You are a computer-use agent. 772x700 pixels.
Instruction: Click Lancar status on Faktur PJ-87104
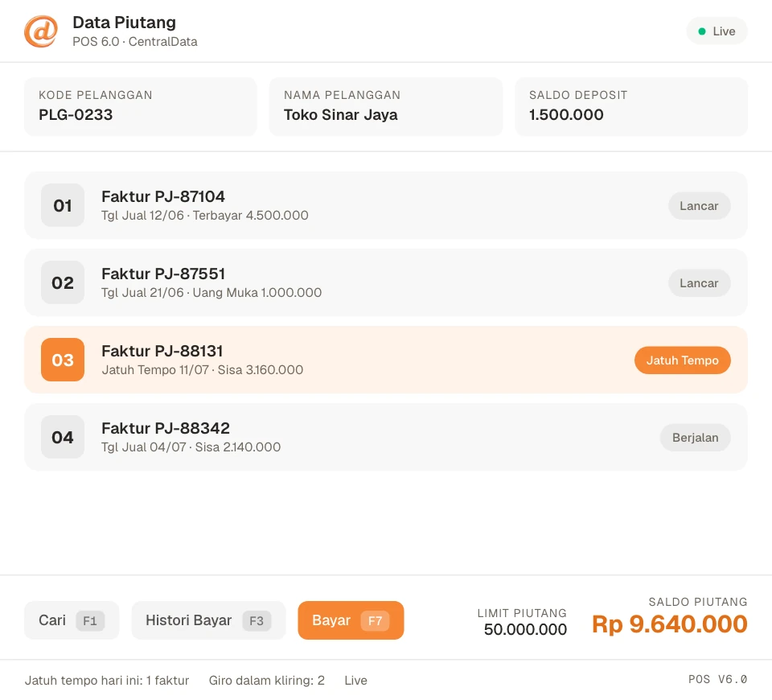pyautogui.click(x=699, y=206)
